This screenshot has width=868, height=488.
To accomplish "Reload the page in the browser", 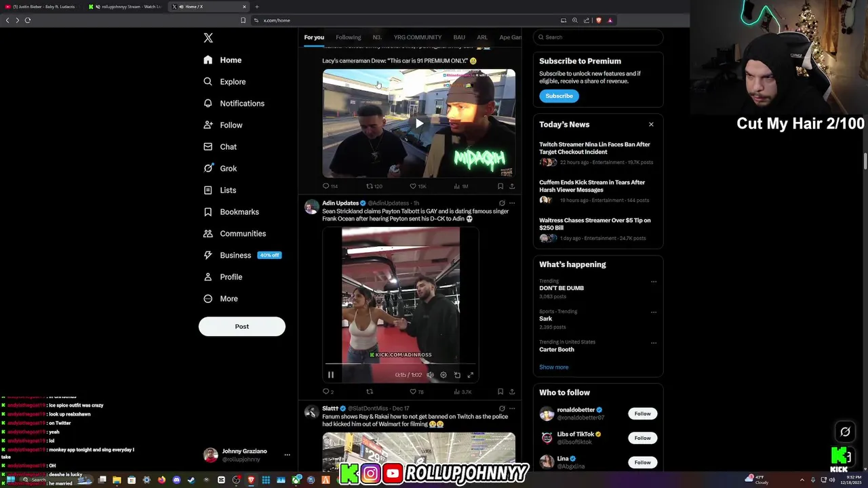I will (28, 20).
